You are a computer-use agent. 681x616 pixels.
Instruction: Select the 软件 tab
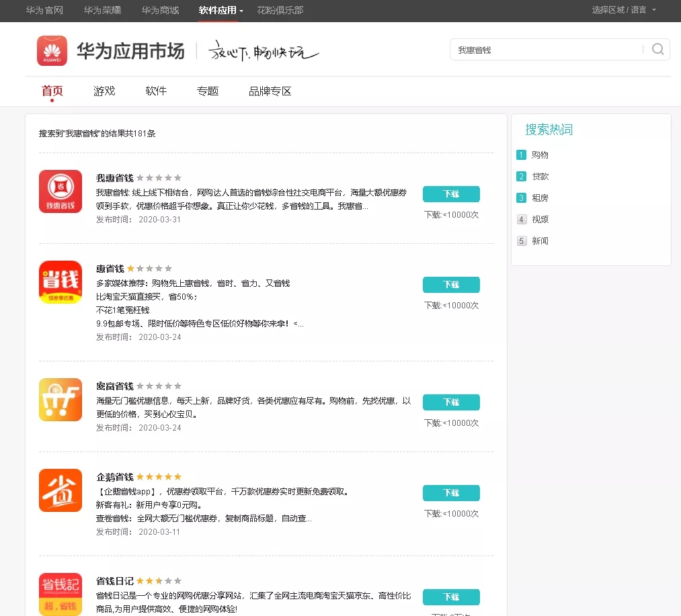pos(156,91)
